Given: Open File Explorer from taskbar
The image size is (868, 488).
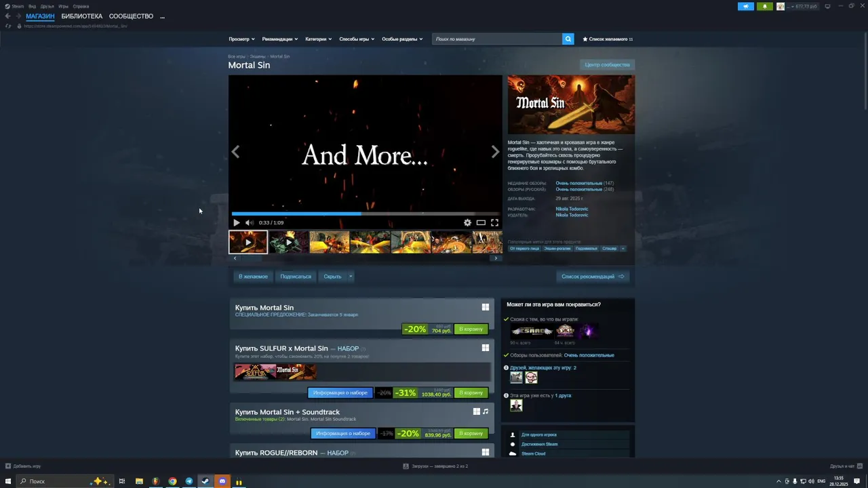Looking at the screenshot, I should (139, 481).
